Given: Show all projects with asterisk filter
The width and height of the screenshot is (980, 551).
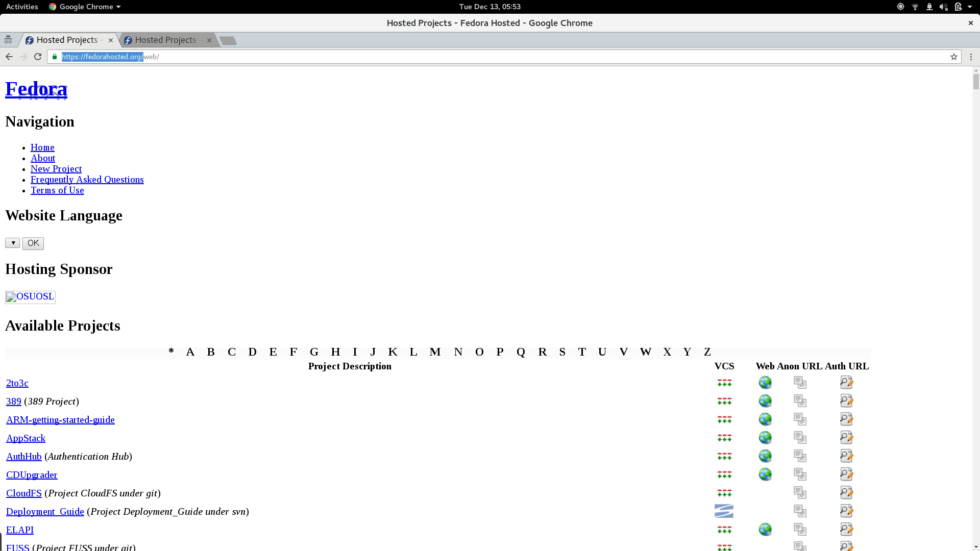Looking at the screenshot, I should [171, 352].
